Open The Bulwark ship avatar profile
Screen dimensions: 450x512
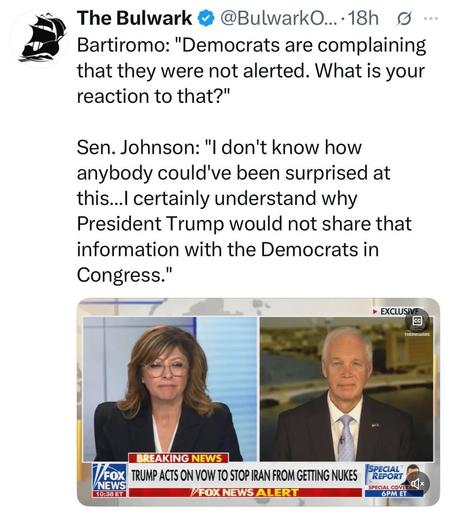point(41,37)
